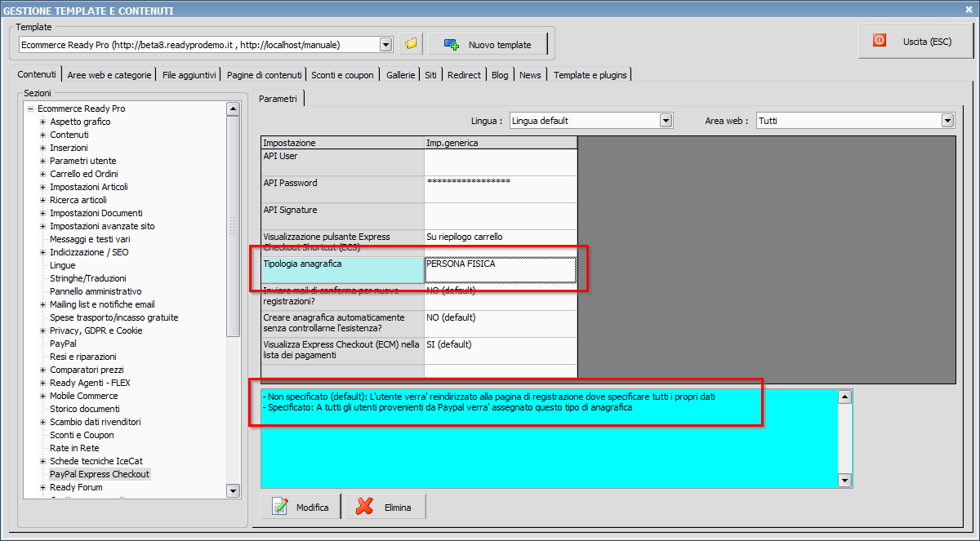Click the masked API Password value cell

[x=501, y=189]
